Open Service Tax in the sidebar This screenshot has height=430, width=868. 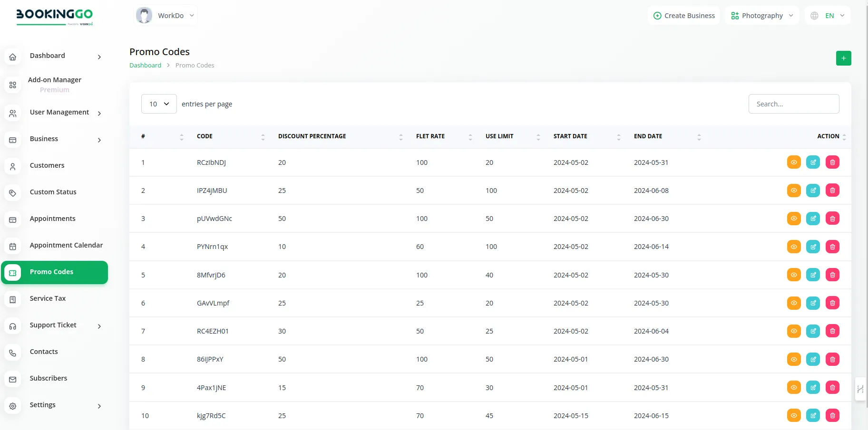click(48, 298)
